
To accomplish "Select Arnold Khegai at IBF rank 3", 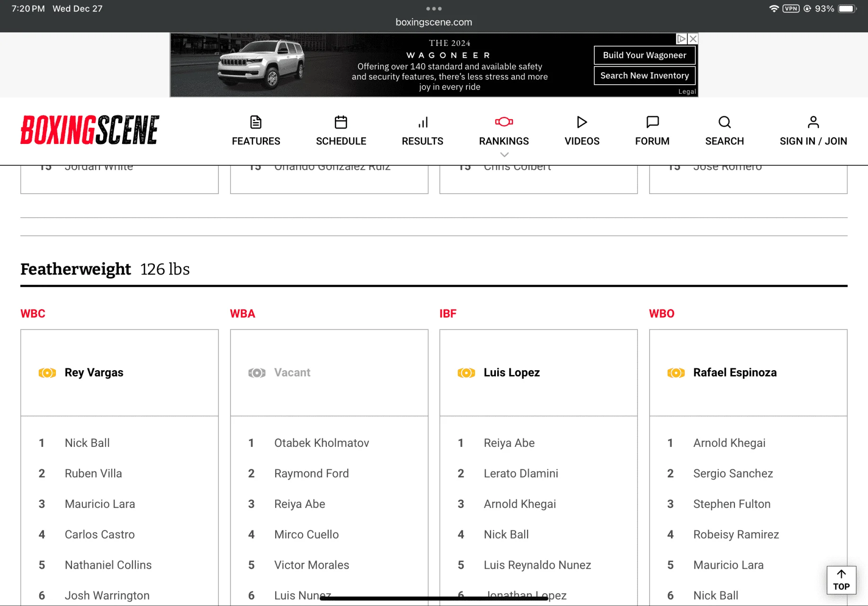I will pos(520,504).
